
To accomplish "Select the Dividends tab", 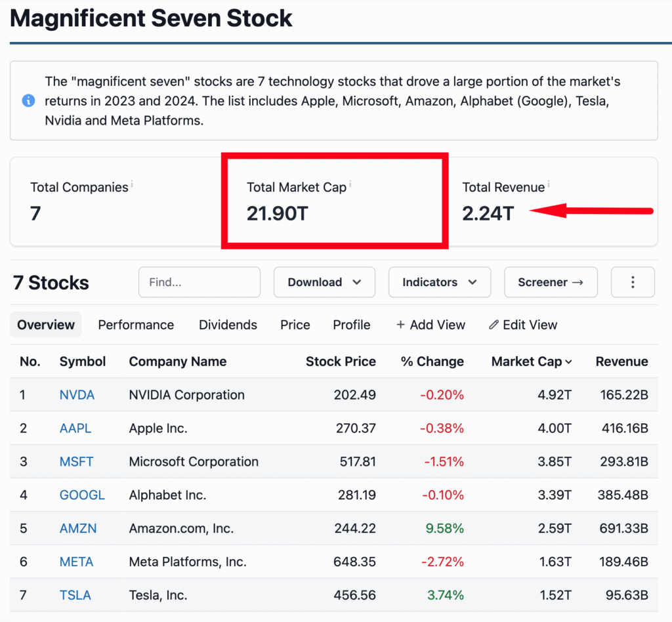I will point(228,325).
